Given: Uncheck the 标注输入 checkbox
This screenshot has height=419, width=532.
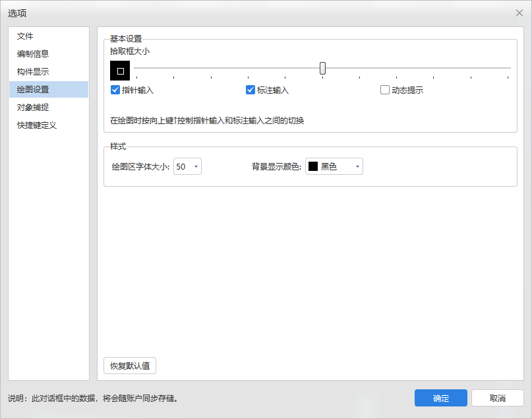Looking at the screenshot, I should 251,90.
